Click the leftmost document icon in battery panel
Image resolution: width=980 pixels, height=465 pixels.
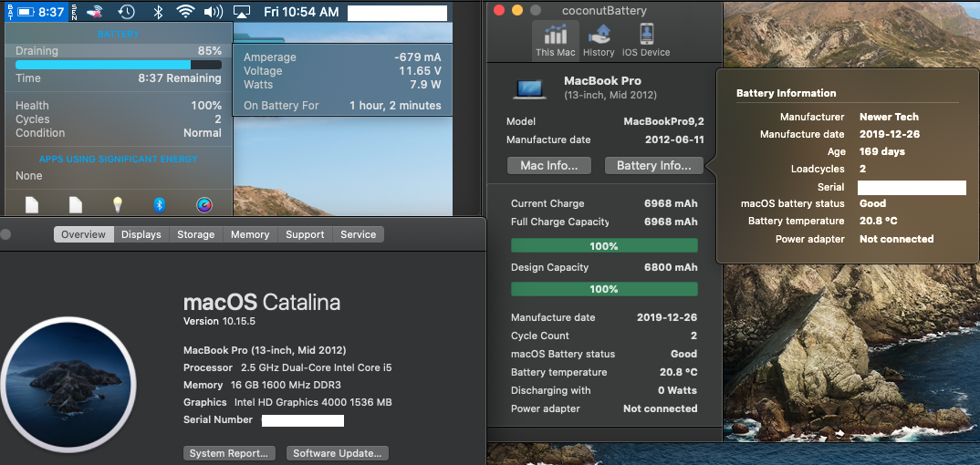pos(32,204)
